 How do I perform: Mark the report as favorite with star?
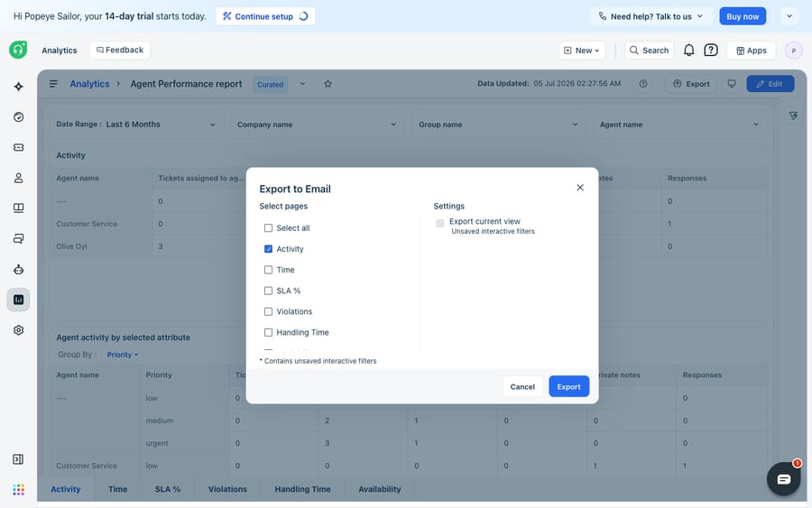[x=328, y=84]
